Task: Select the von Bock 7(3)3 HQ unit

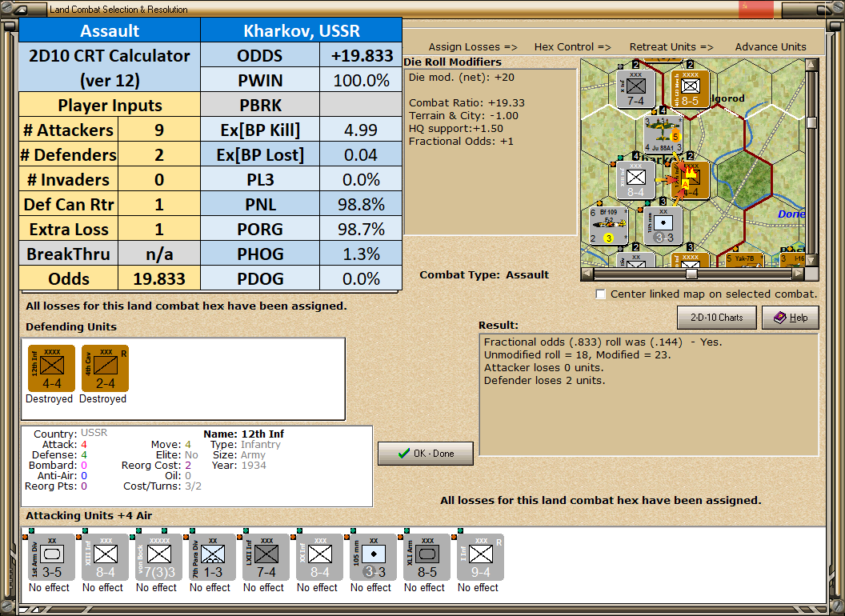Action: tap(158, 558)
